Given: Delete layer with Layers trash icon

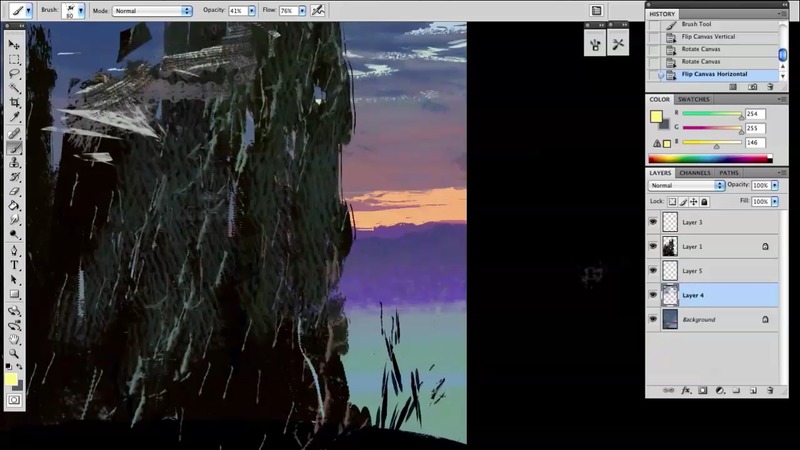Looking at the screenshot, I should [x=770, y=391].
